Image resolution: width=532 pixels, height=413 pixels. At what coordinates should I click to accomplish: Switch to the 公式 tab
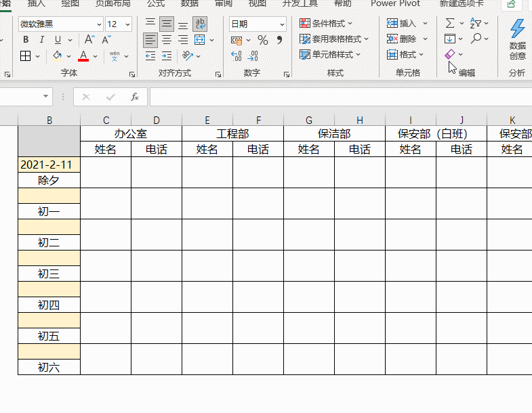156,4
